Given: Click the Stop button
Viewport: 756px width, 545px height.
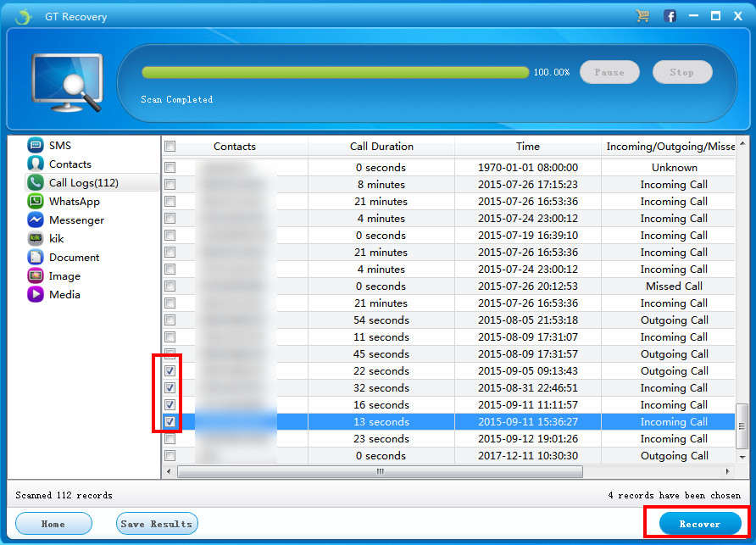Looking at the screenshot, I should [681, 72].
